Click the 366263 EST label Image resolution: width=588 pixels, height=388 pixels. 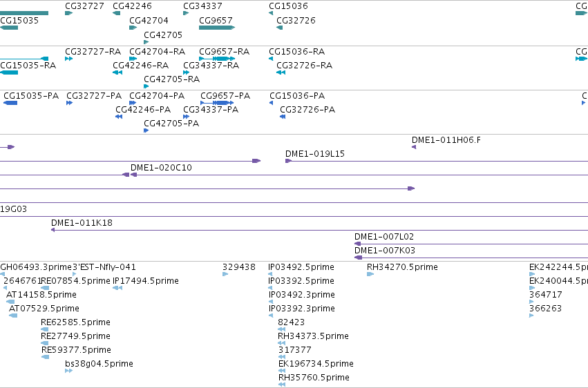click(546, 308)
